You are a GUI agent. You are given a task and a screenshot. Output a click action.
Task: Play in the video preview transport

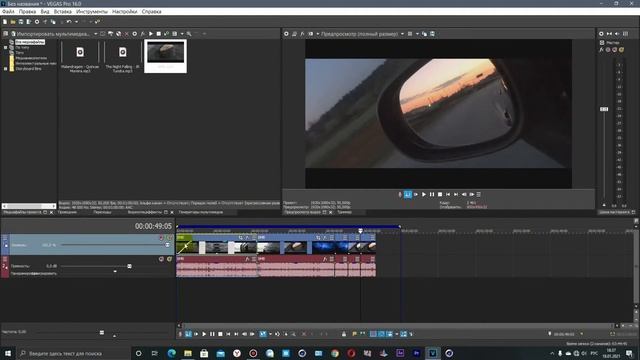pos(424,194)
